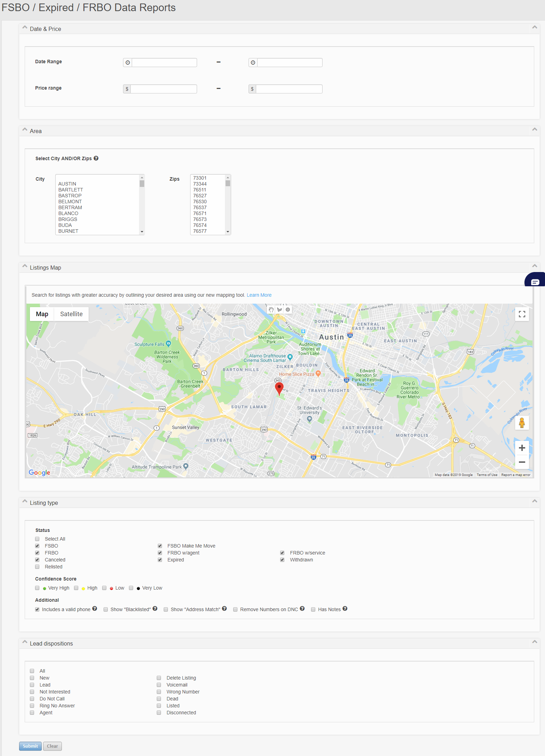The width and height of the screenshot is (545, 756).
Task: Collapse the Listing type panel
Action: 535,501
